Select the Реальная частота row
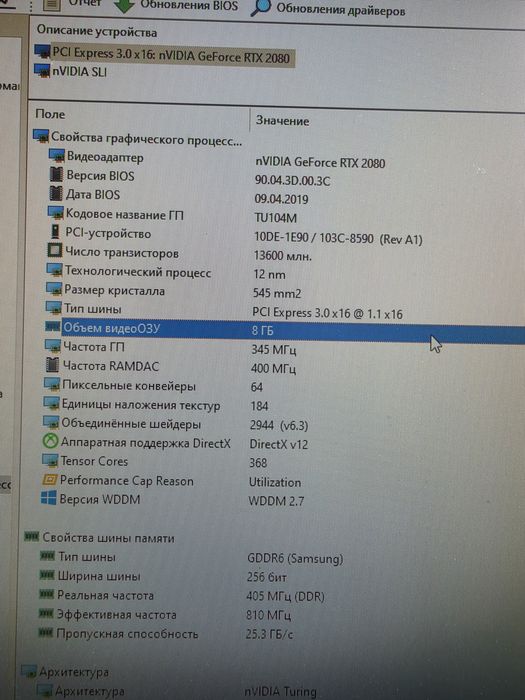This screenshot has width=525, height=700. click(105, 595)
